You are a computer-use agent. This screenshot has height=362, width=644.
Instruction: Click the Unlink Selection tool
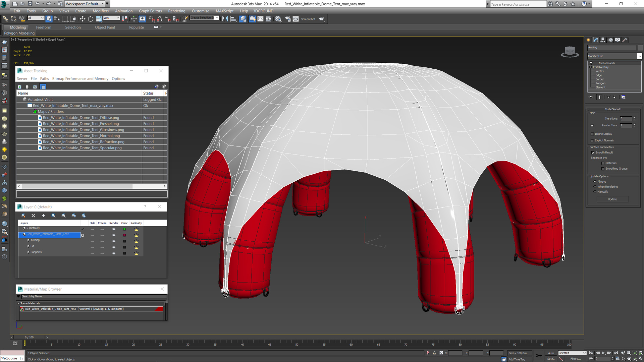pyautogui.click(x=14, y=19)
